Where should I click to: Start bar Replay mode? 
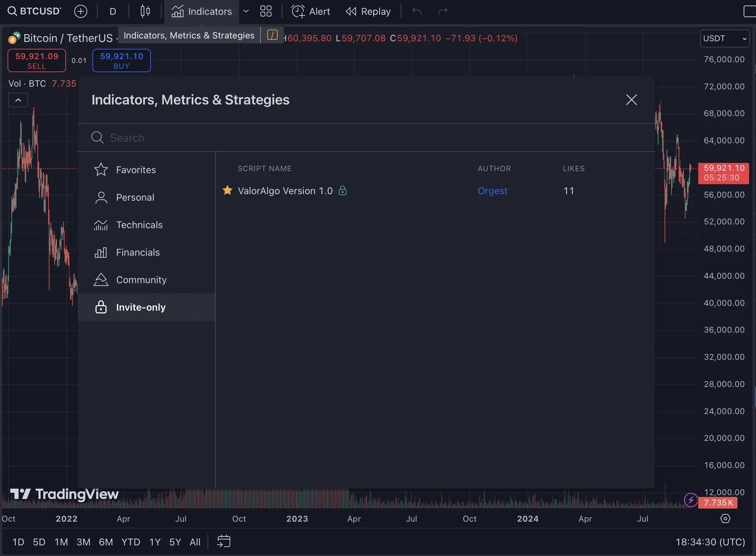(368, 11)
